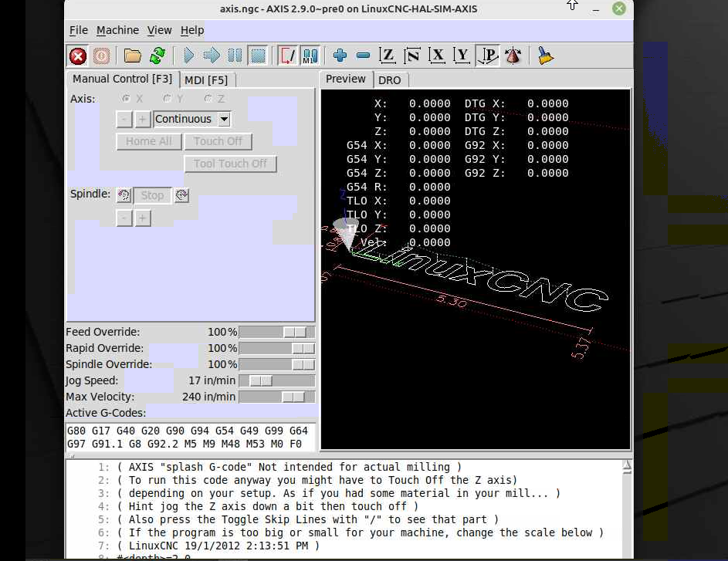The height and width of the screenshot is (561, 728).
Task: Open the Help menu
Action: point(192,31)
